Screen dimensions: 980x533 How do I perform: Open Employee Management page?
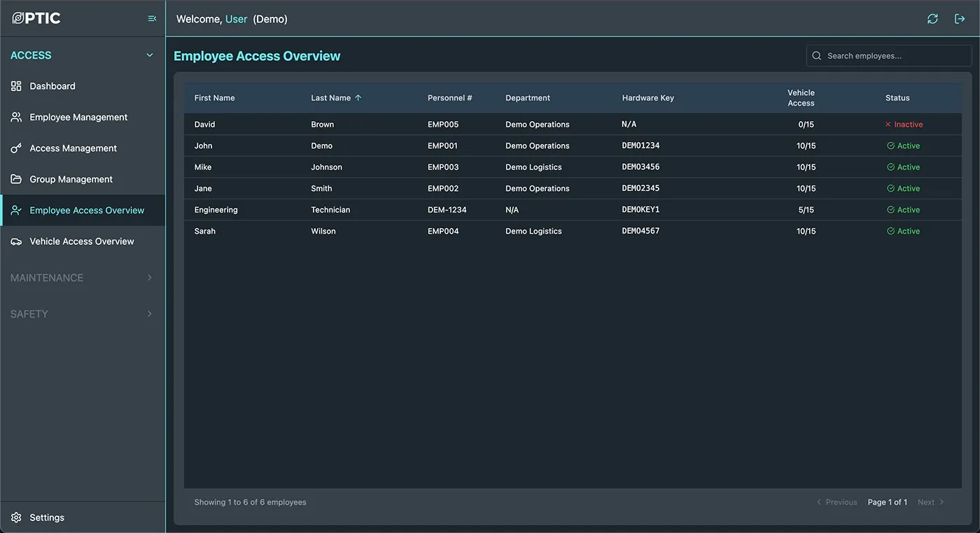[x=83, y=117]
